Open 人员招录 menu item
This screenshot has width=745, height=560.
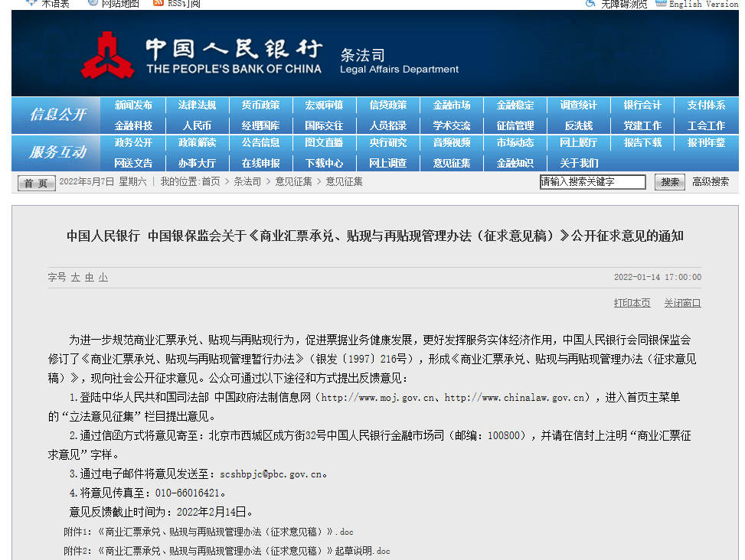388,125
